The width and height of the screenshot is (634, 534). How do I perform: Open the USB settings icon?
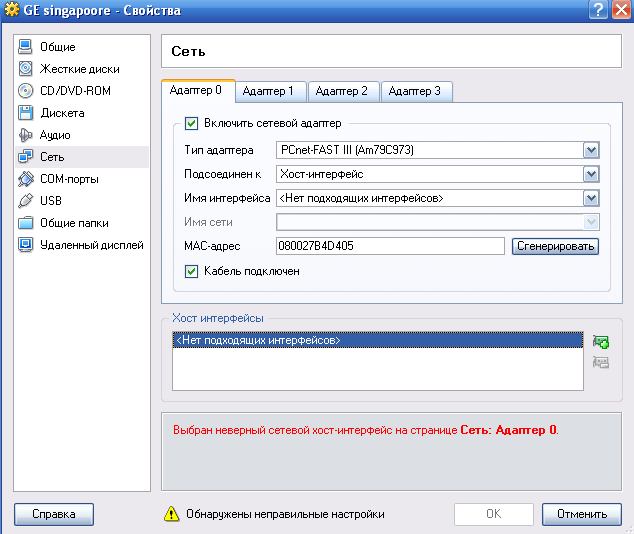27,201
